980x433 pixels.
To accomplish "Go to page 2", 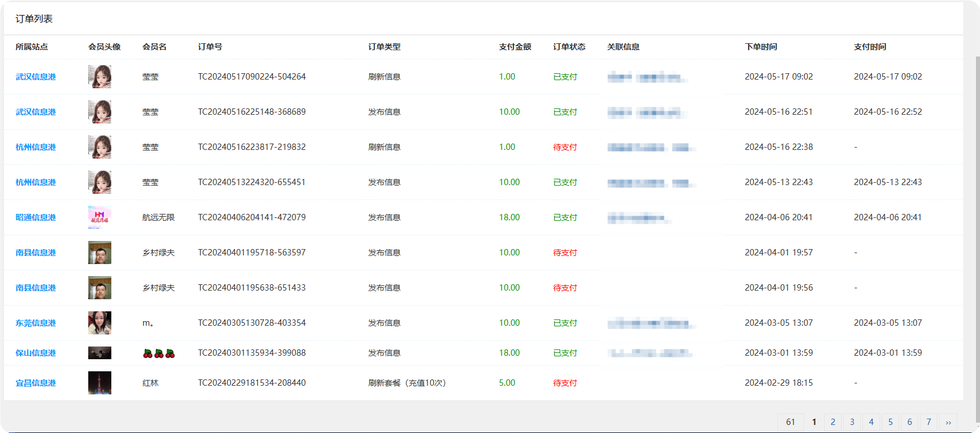I will click(x=833, y=422).
